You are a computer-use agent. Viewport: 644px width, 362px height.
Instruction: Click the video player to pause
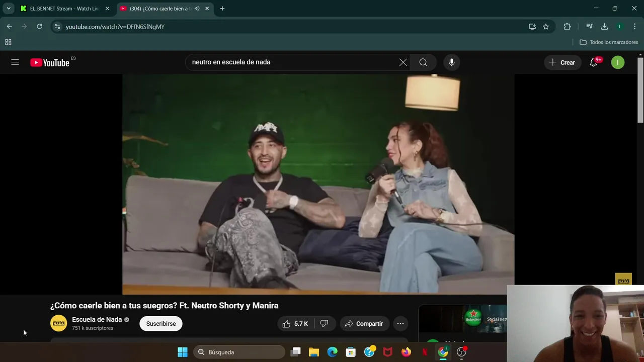click(318, 184)
